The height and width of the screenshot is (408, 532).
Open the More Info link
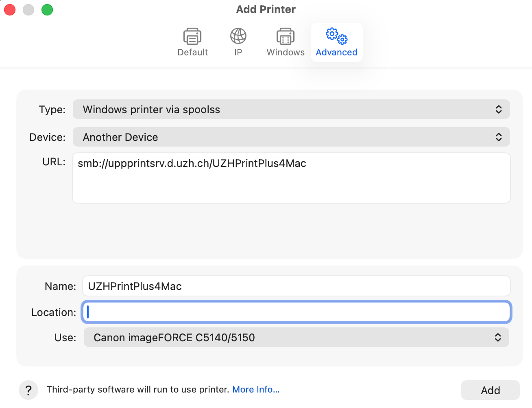click(256, 389)
